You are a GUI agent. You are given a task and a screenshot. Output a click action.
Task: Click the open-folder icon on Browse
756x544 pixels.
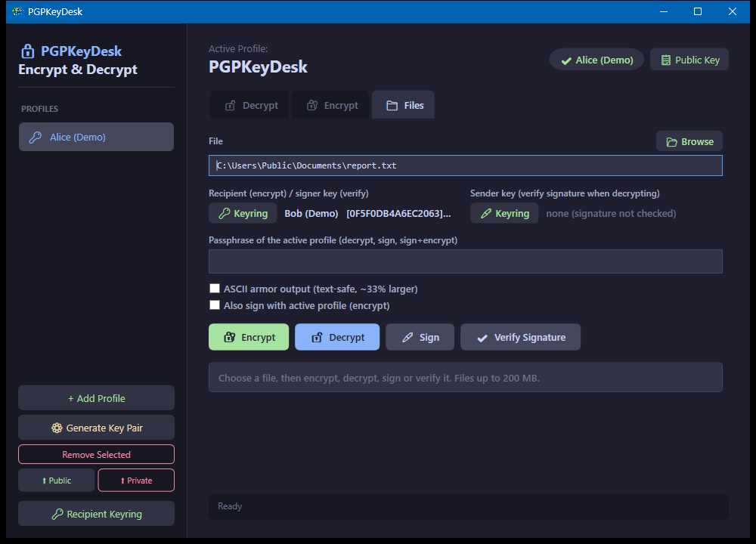tap(671, 142)
